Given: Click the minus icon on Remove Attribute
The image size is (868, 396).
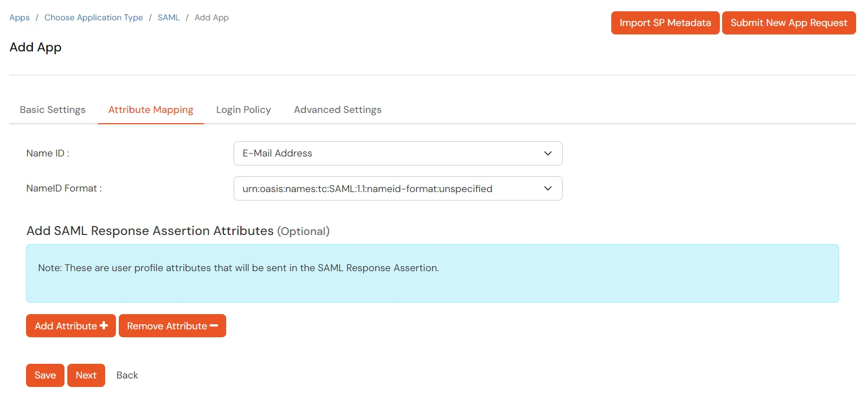Looking at the screenshot, I should 213,325.
